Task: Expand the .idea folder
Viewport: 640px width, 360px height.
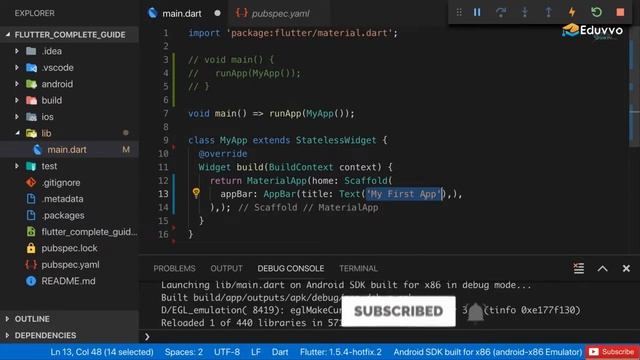Action: pos(17,51)
